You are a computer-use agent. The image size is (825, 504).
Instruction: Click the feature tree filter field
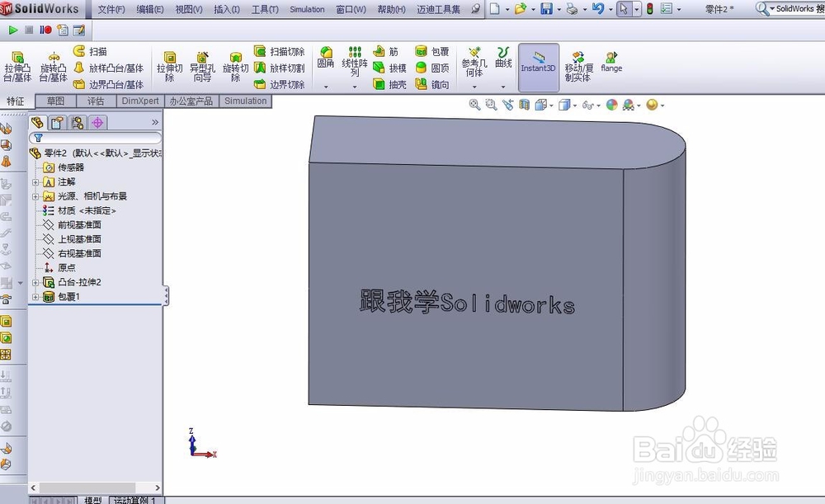point(95,138)
